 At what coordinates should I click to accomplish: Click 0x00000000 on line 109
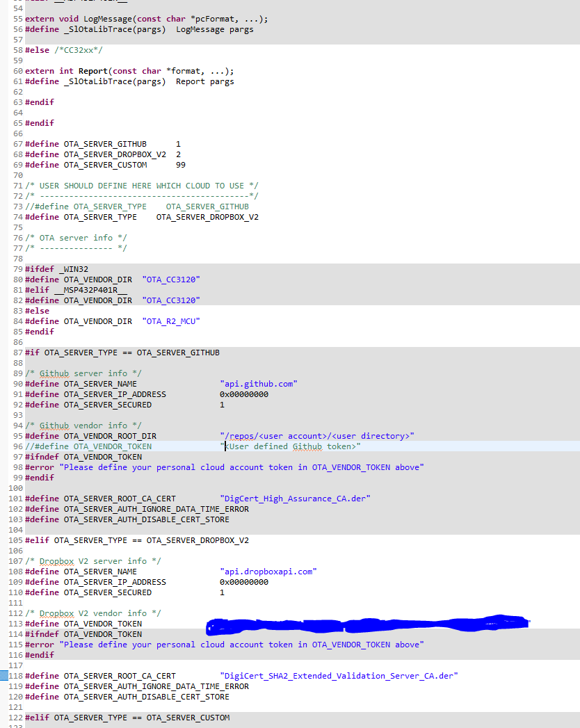(x=244, y=582)
